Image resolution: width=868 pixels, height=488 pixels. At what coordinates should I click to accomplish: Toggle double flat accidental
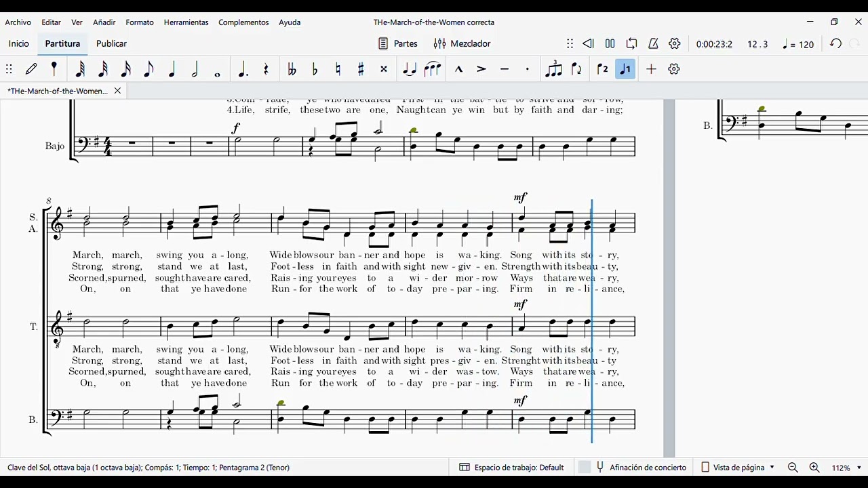pyautogui.click(x=292, y=69)
